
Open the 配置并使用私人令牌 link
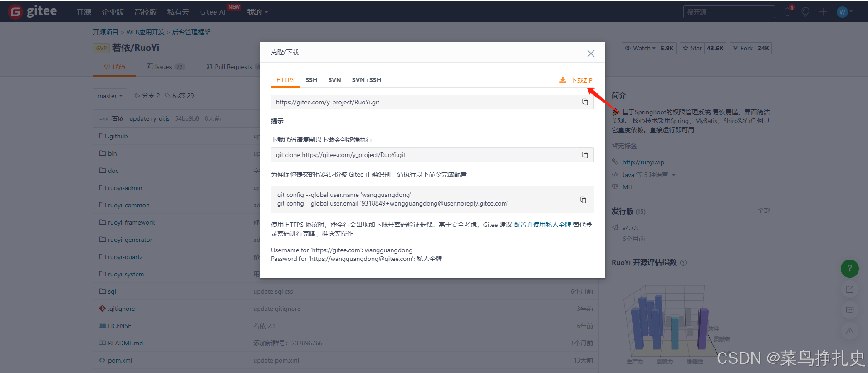click(542, 225)
